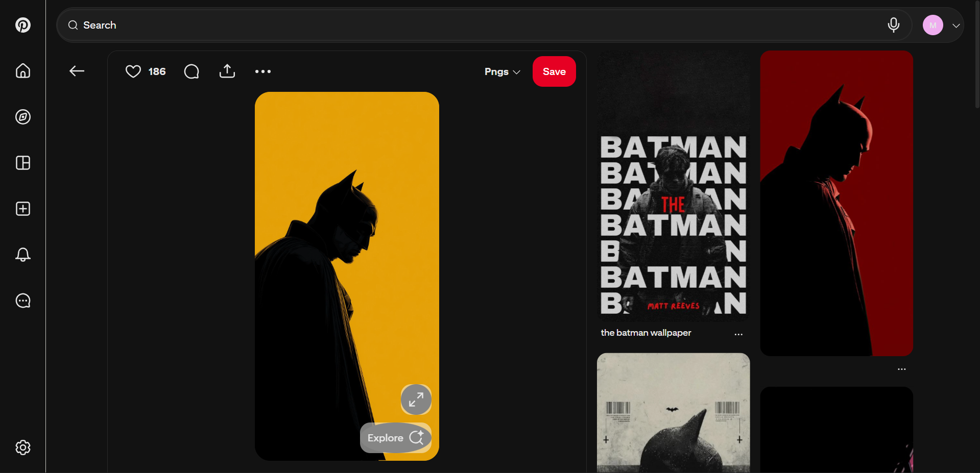
Task: Save the pin to a board
Action: click(554, 71)
